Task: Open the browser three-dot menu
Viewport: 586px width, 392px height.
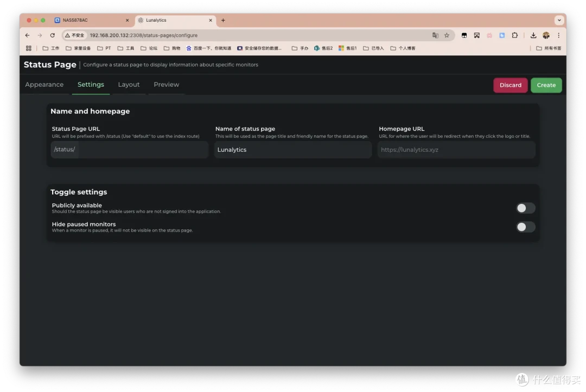Action: click(x=559, y=35)
